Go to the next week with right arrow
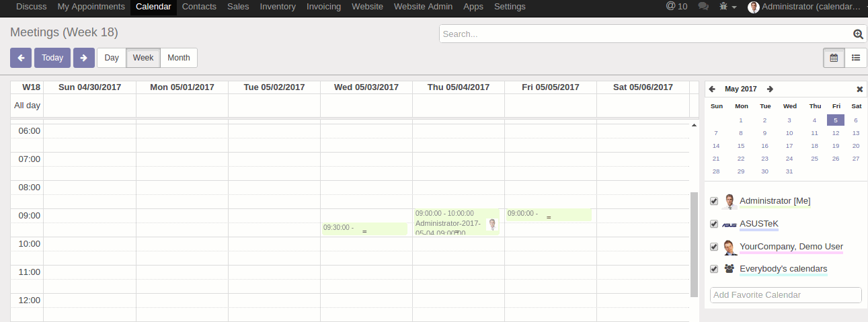Image resolution: width=868 pixels, height=322 pixels. pos(83,58)
